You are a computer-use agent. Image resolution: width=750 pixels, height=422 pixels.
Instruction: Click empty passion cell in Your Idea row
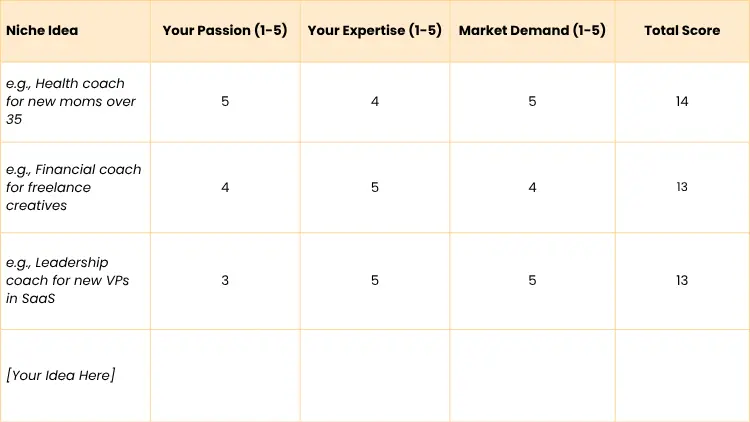pyautogui.click(x=225, y=375)
